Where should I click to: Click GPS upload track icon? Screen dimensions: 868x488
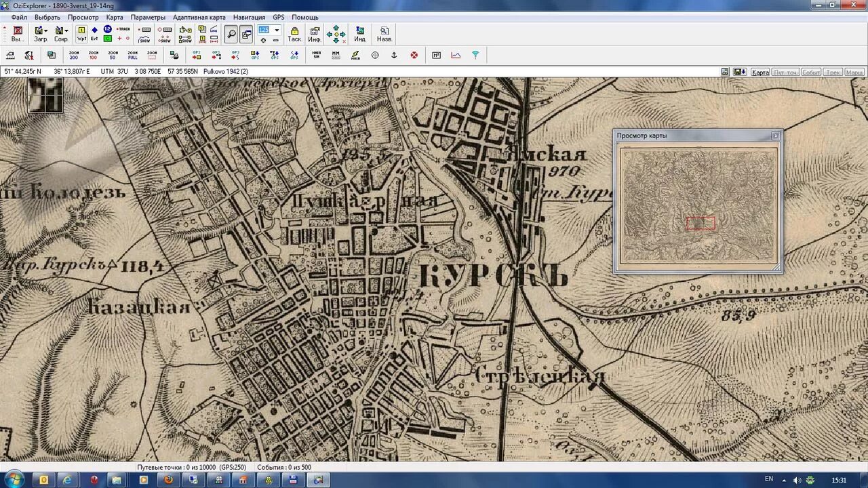pyautogui.click(x=235, y=55)
